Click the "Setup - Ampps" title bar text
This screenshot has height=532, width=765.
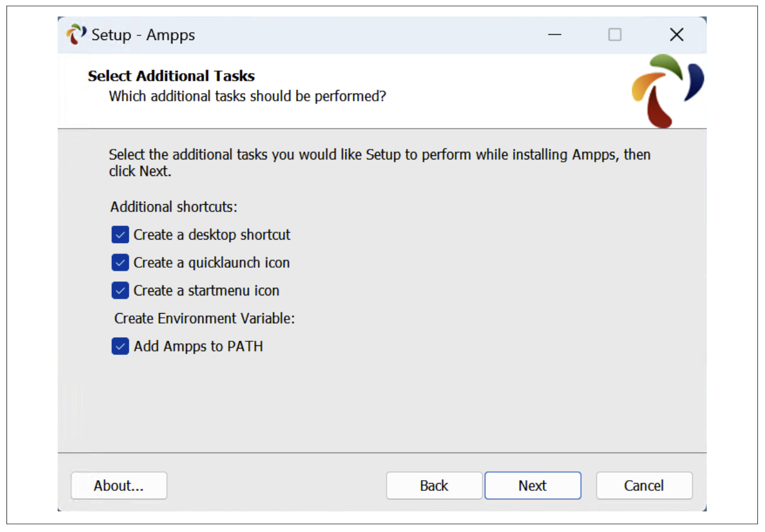[x=143, y=35]
